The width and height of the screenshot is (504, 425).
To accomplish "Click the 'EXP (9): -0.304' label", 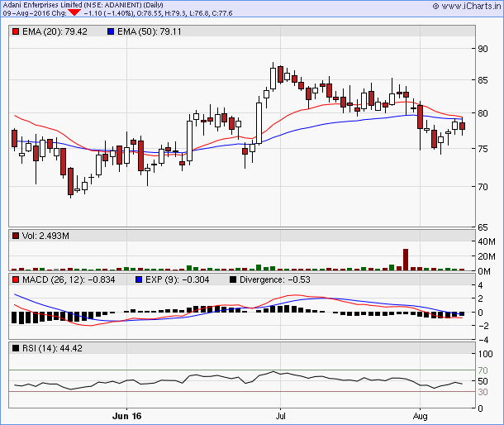I will (177, 279).
